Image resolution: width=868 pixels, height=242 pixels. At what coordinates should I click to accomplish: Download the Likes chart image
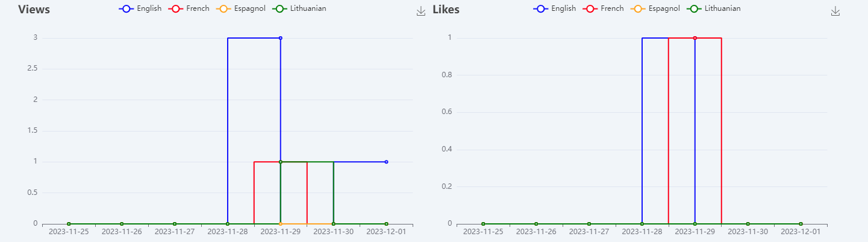pos(835,11)
